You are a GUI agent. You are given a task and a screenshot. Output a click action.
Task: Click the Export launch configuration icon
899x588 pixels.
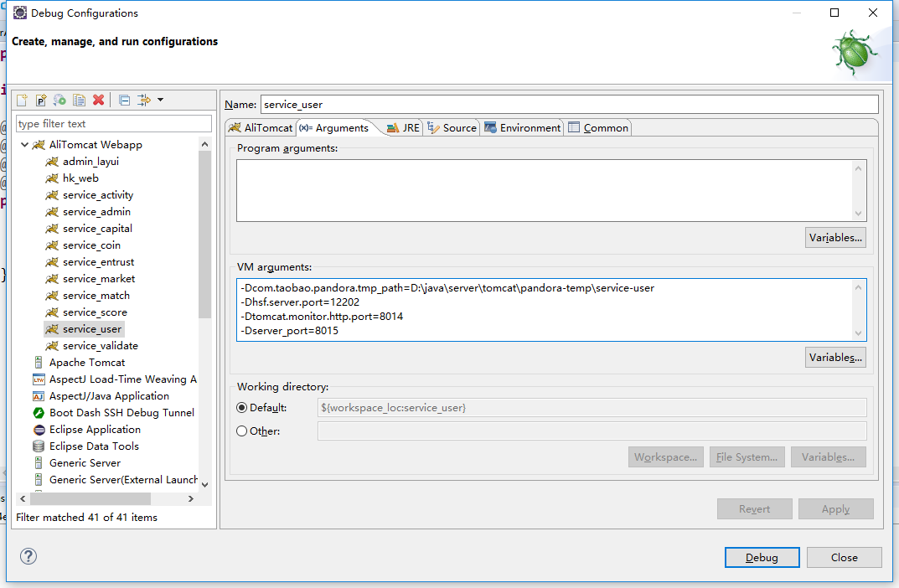pyautogui.click(x=59, y=100)
